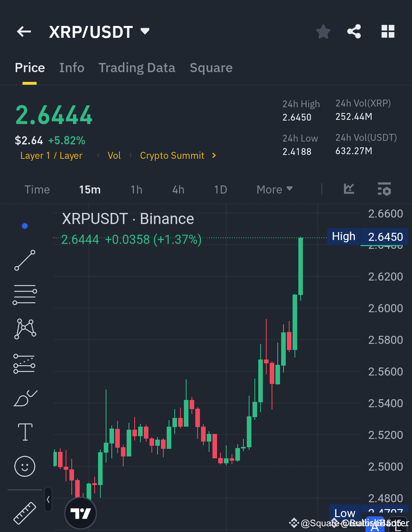Toggle the A button near bottom right
This screenshot has height=532, width=412.
[x=375, y=525]
